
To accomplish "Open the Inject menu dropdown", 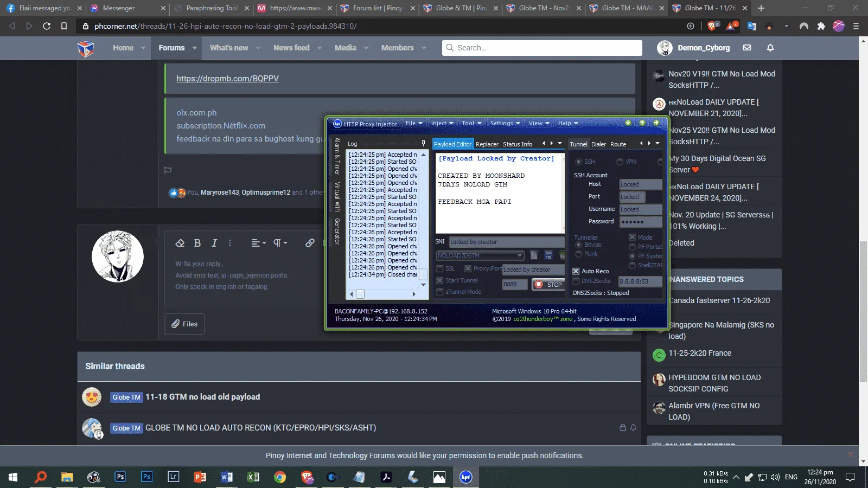I will coord(442,123).
